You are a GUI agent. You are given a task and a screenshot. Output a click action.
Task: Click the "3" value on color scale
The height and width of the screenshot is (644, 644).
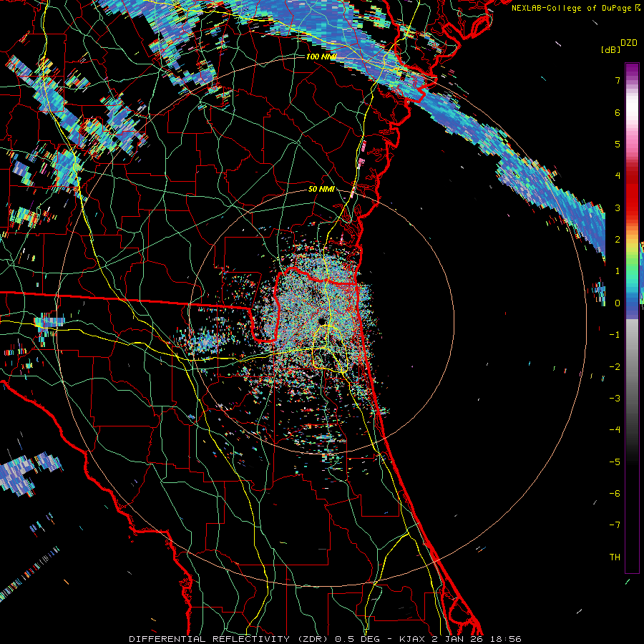(x=618, y=208)
